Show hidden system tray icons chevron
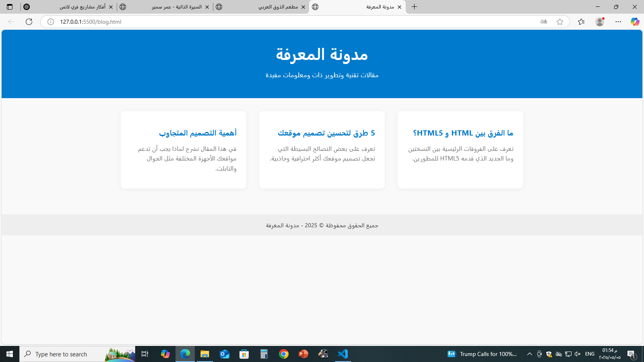 [x=530, y=354]
